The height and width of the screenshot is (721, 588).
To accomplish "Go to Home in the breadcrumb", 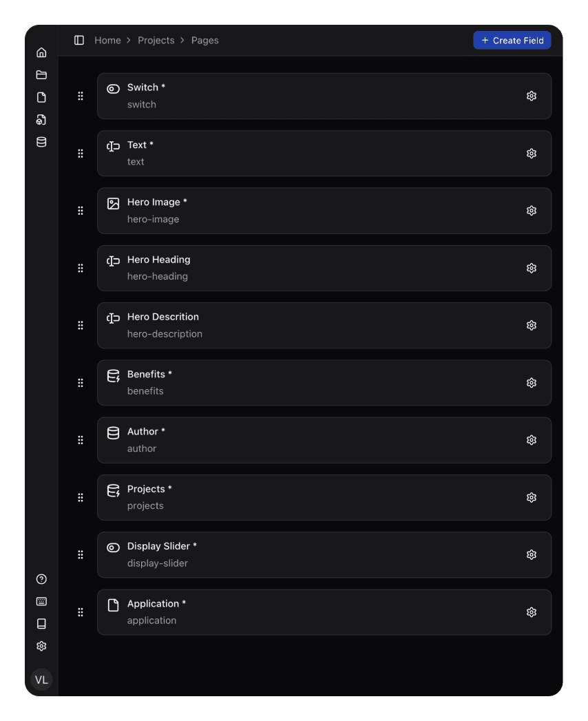I will pos(107,41).
